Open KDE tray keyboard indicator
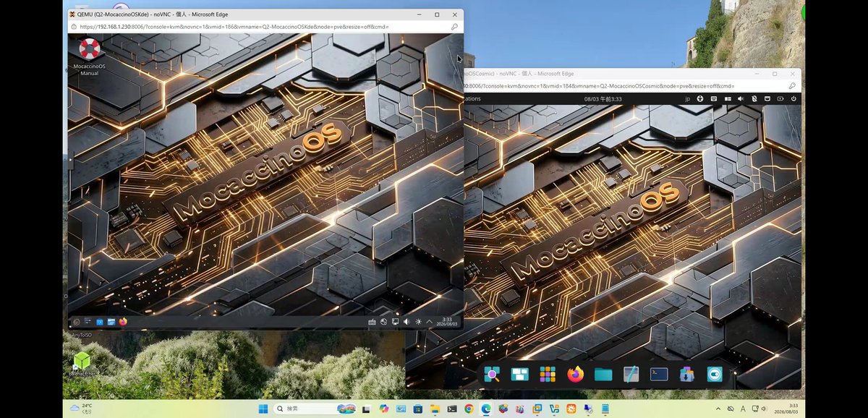This screenshot has width=868, height=418. (372, 322)
